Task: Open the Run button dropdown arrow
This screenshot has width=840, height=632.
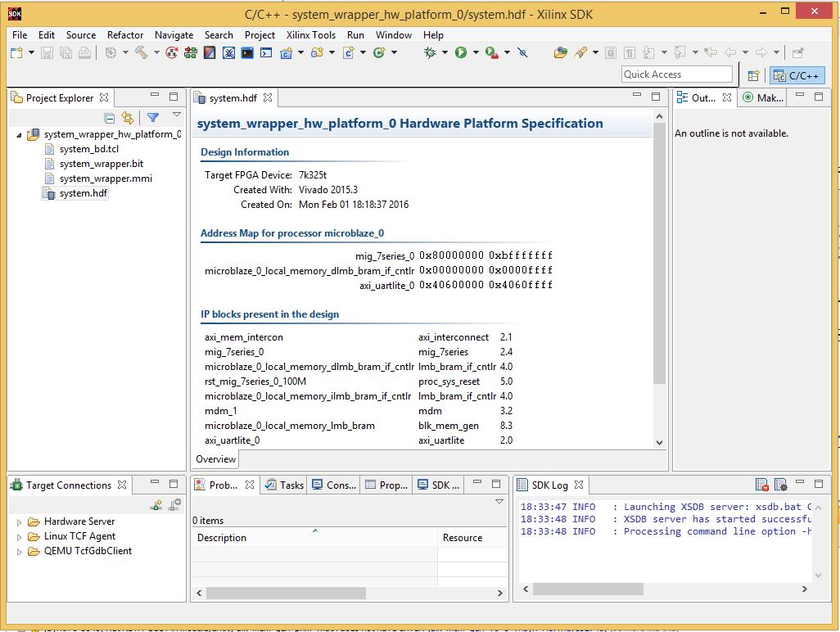Action: point(476,52)
